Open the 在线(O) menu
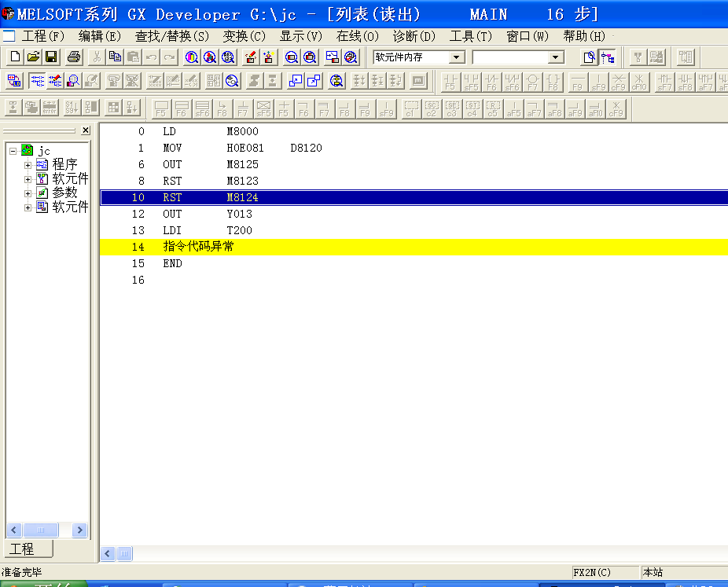This screenshot has width=728, height=587. (x=357, y=36)
